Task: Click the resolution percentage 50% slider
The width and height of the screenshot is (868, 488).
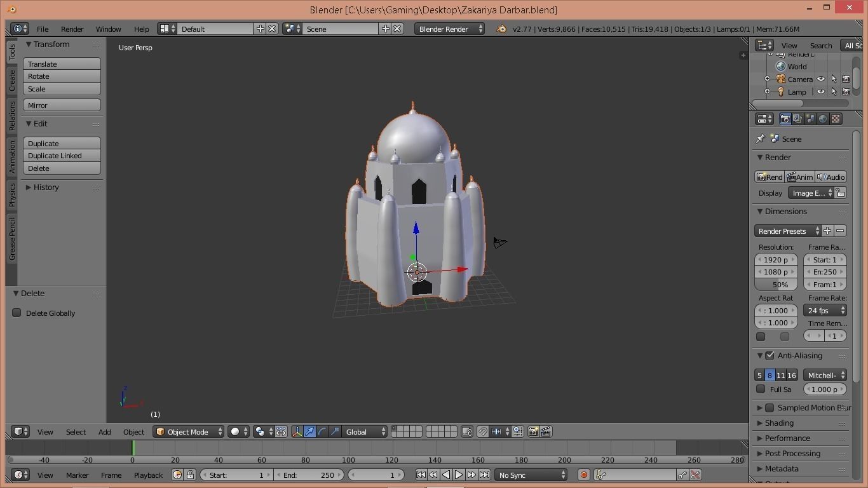Action: pyautogui.click(x=776, y=285)
